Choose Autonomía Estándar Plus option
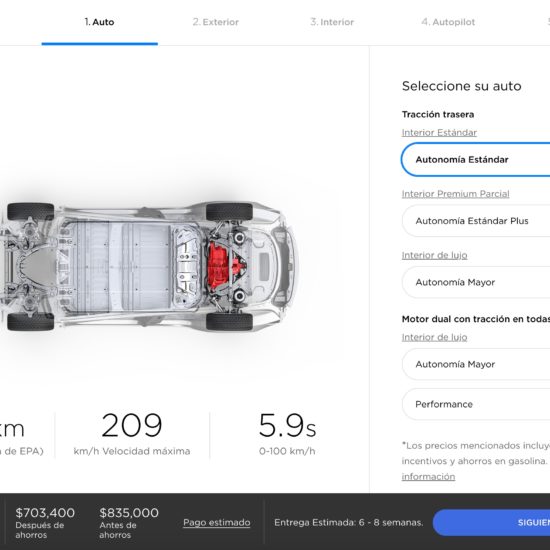 476,221
